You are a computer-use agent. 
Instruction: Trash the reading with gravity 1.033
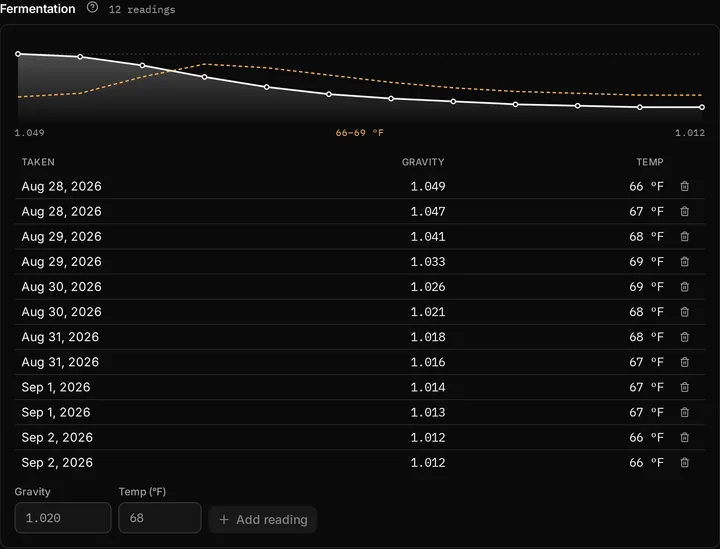(684, 262)
